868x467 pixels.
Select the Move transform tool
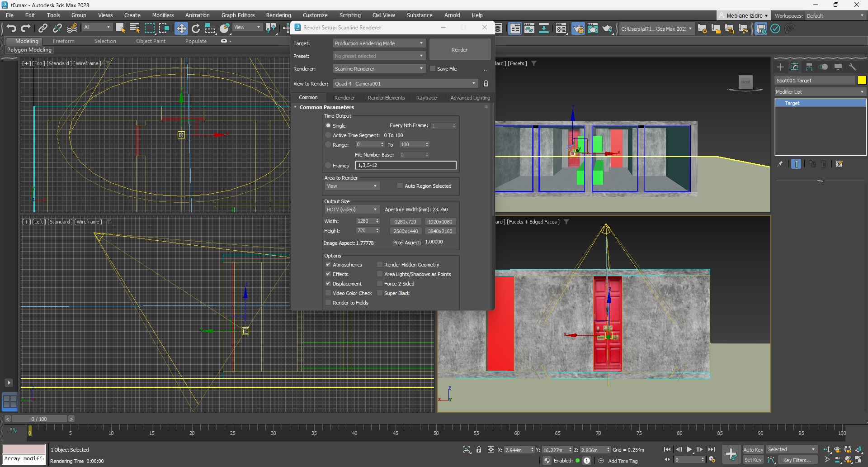[x=181, y=29]
